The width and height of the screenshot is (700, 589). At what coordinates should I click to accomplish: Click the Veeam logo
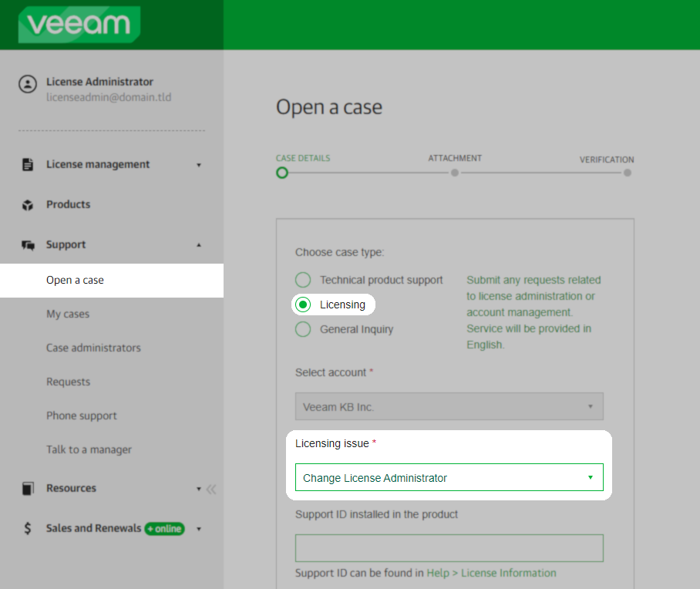pyautogui.click(x=79, y=24)
